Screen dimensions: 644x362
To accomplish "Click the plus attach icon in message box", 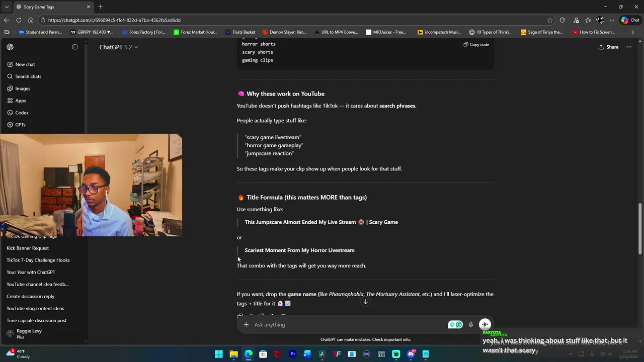I will click(x=246, y=324).
